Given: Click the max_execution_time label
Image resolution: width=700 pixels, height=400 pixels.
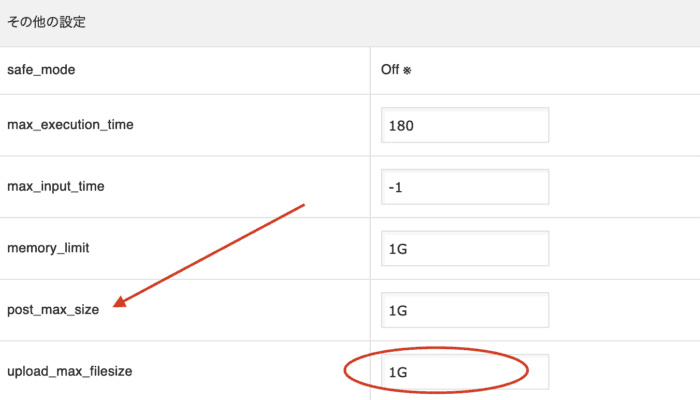Looking at the screenshot, I should (70, 125).
